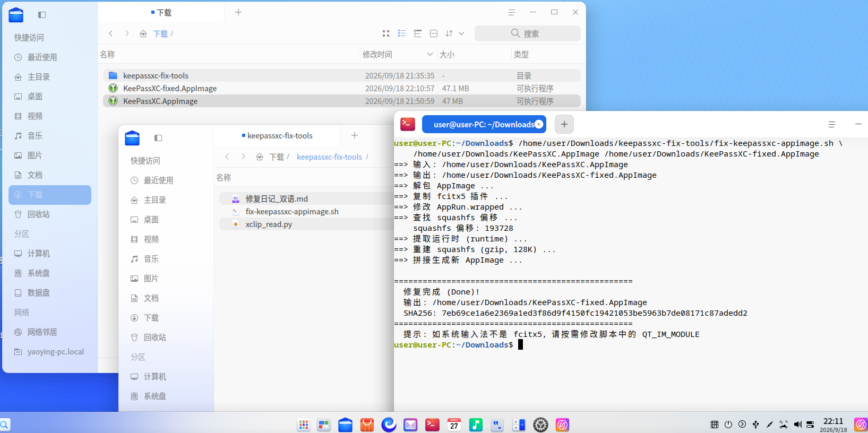Open the music player from the dock
Image resolution: width=868 pixels, height=433 pixels.
tap(476, 425)
